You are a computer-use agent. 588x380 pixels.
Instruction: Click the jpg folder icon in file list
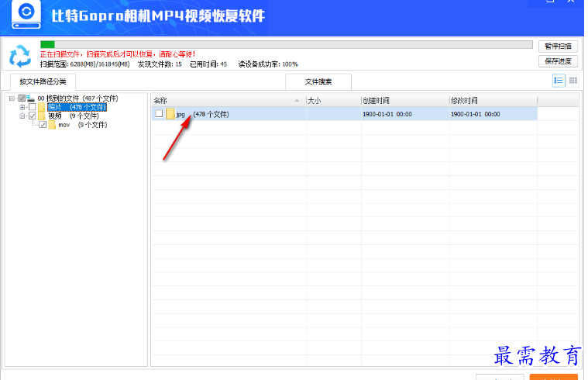point(170,114)
